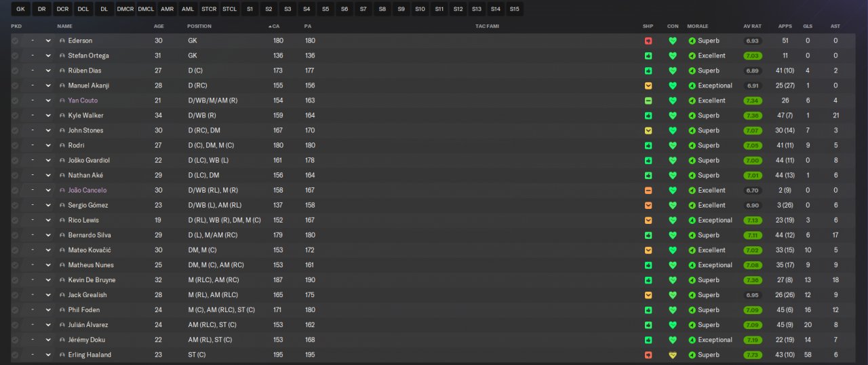Select the DCR position button
The image size is (868, 365).
(x=62, y=9)
